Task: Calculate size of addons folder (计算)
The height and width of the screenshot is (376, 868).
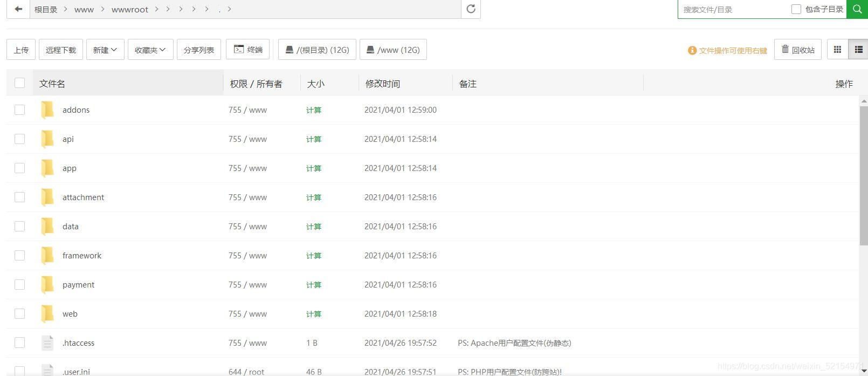Action: coord(314,110)
